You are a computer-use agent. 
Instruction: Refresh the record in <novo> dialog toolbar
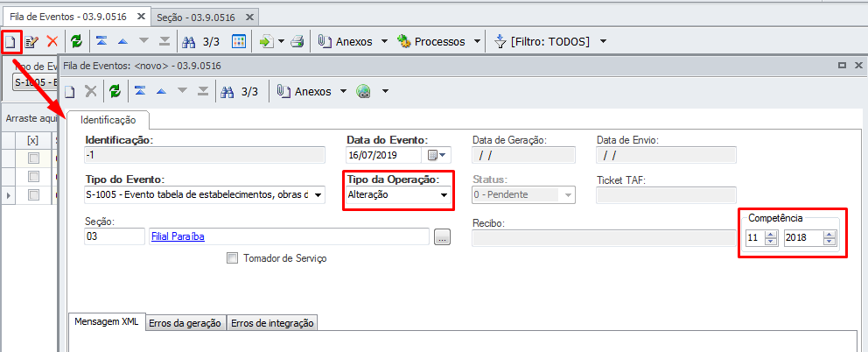point(115,91)
